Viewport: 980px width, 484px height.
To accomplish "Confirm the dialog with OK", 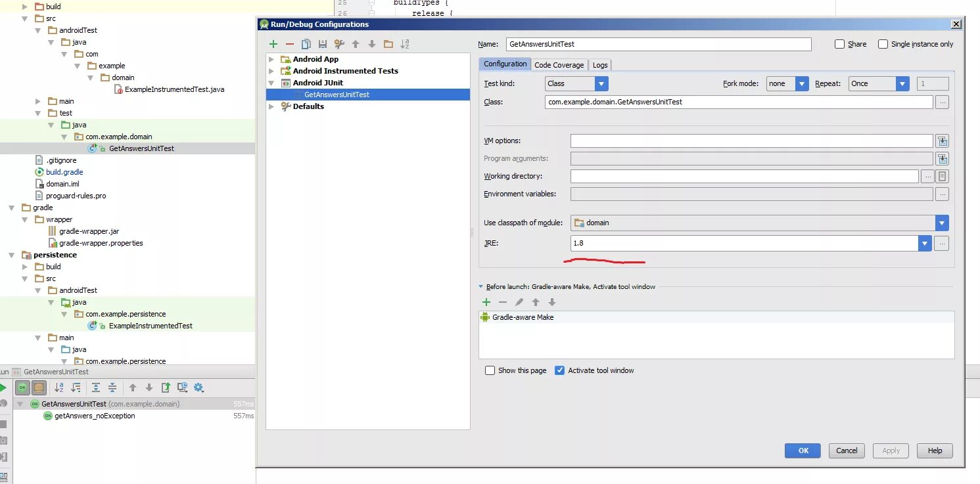I will [x=803, y=451].
